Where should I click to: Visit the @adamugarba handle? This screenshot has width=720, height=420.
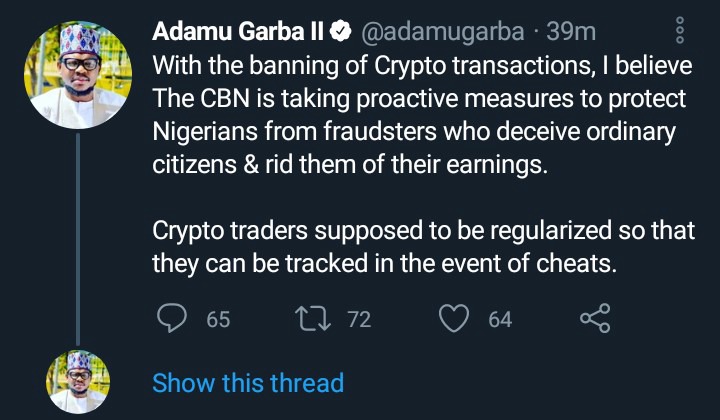pyautogui.click(x=441, y=32)
